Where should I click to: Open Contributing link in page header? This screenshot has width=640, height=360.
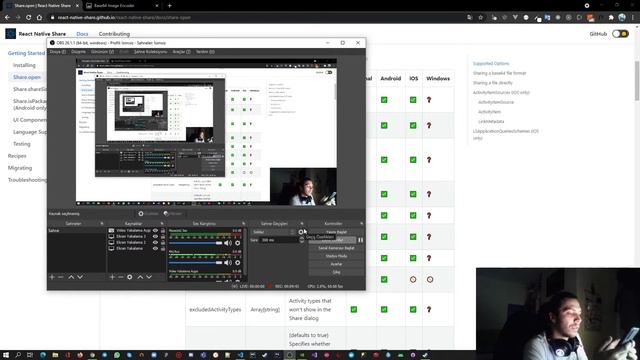(114, 34)
